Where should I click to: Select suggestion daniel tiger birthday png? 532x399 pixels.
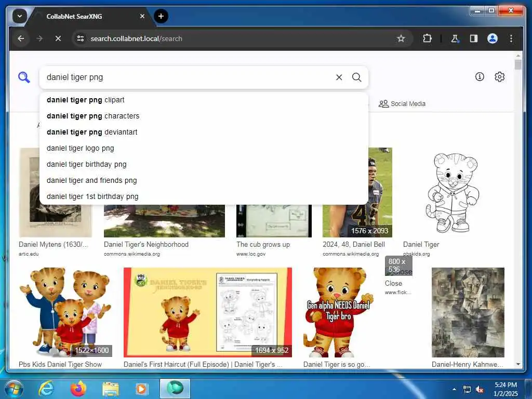pos(204,165)
